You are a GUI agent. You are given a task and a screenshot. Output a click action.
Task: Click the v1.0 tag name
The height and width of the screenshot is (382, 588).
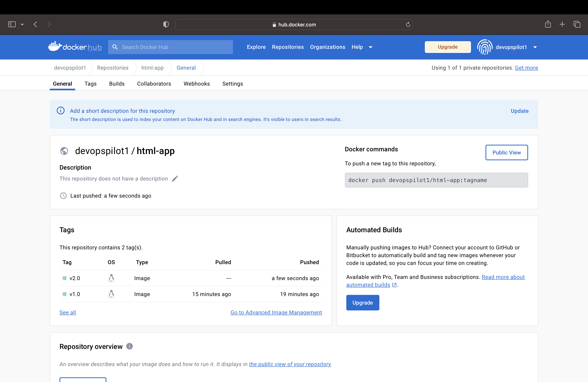pyautogui.click(x=75, y=294)
